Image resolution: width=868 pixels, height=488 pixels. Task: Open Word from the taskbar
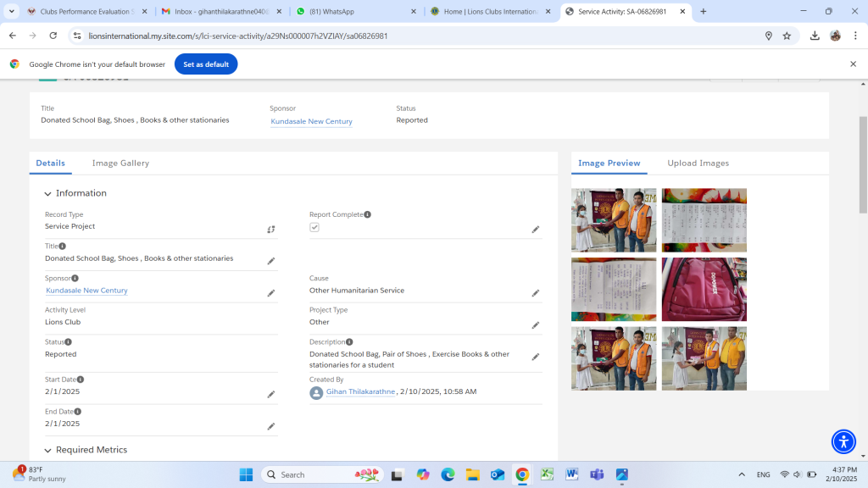(572, 474)
